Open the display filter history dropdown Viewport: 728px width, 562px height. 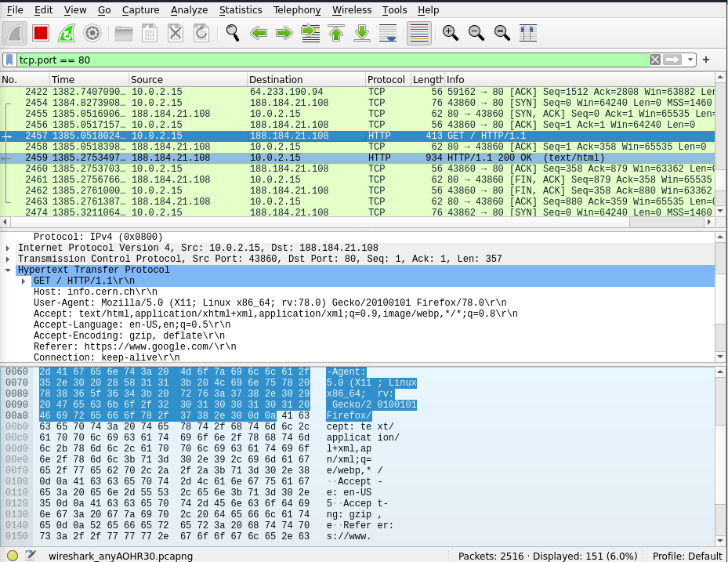coord(690,60)
